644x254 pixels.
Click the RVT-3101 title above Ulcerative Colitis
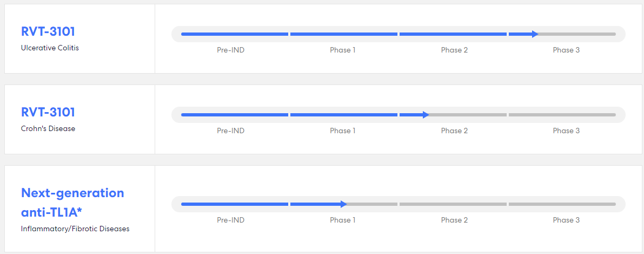(48, 31)
